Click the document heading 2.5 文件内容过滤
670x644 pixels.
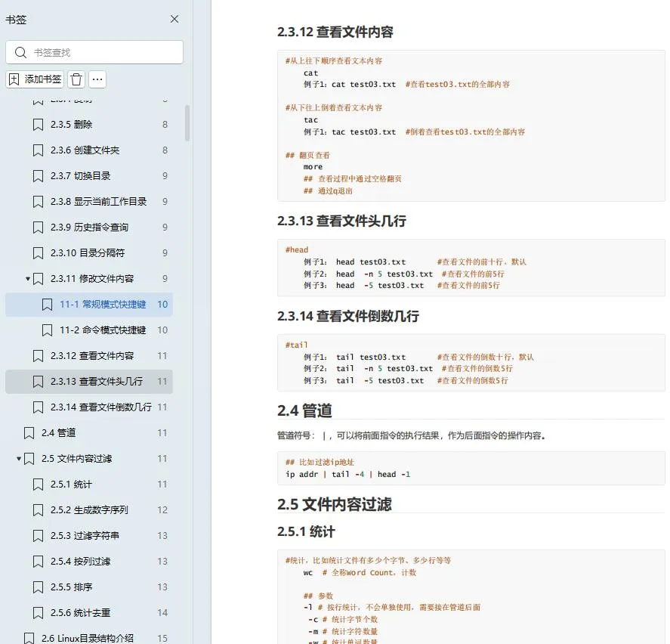[334, 504]
